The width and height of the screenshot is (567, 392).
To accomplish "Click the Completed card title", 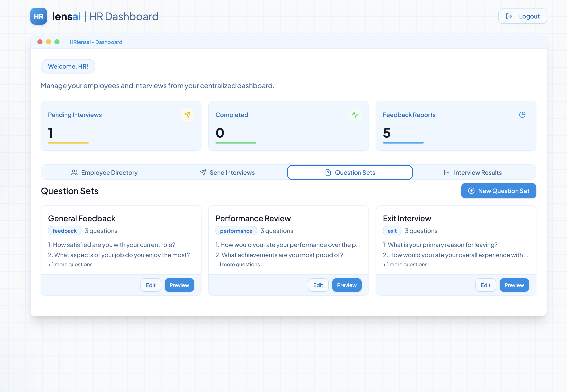I will pyautogui.click(x=232, y=115).
